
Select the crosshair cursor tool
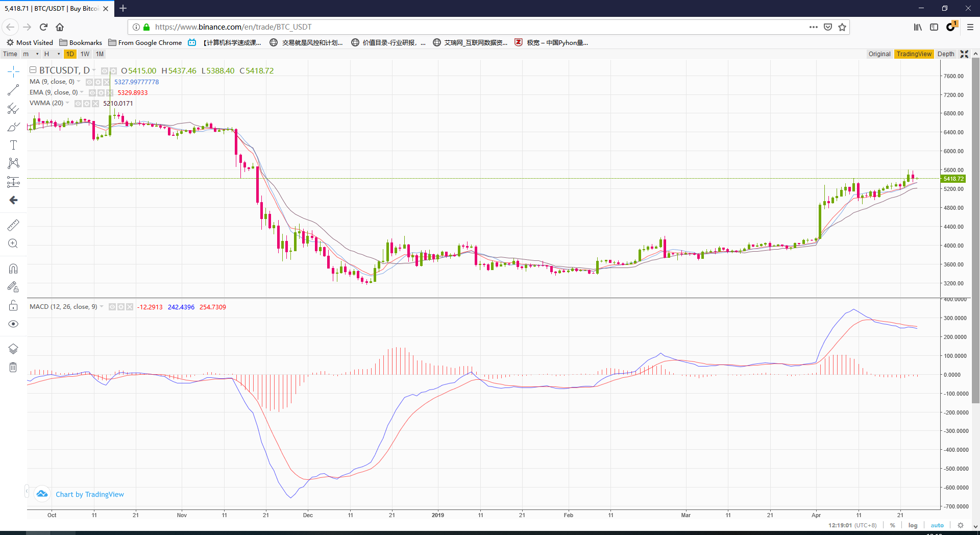point(13,71)
